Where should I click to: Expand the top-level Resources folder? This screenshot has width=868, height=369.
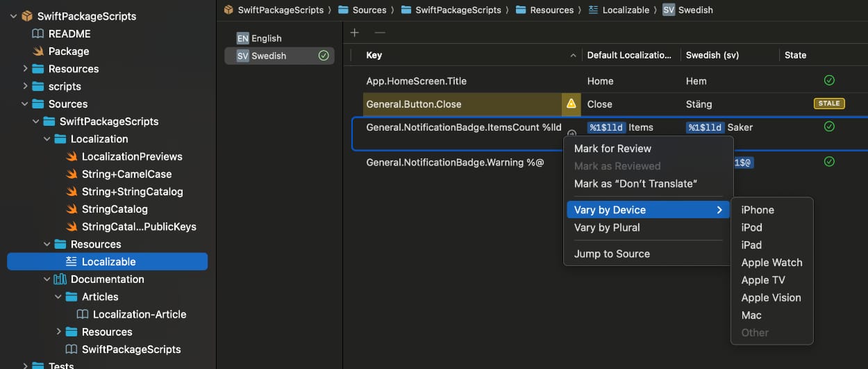click(x=25, y=68)
